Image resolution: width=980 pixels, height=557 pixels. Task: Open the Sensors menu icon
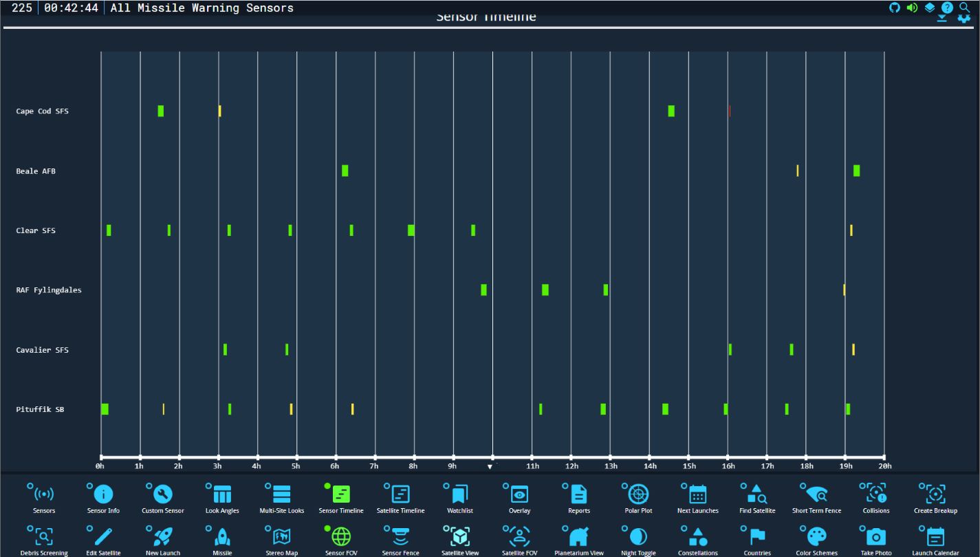click(x=44, y=494)
